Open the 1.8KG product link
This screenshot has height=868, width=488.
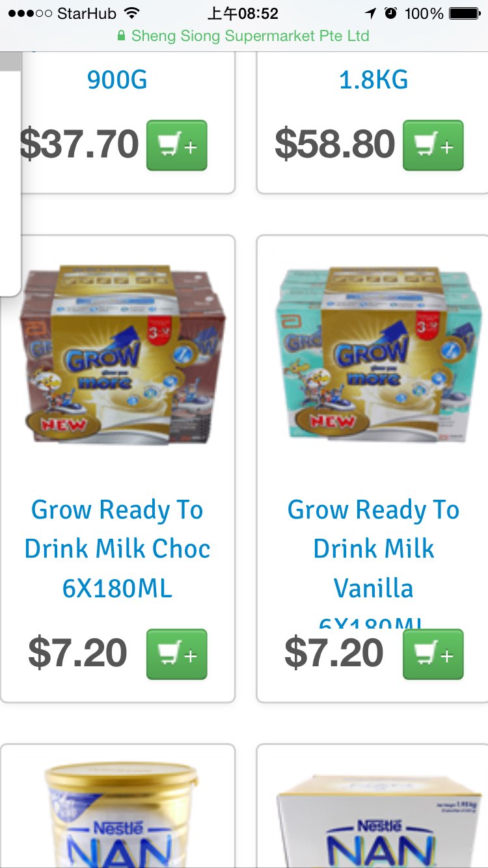pos(373,80)
